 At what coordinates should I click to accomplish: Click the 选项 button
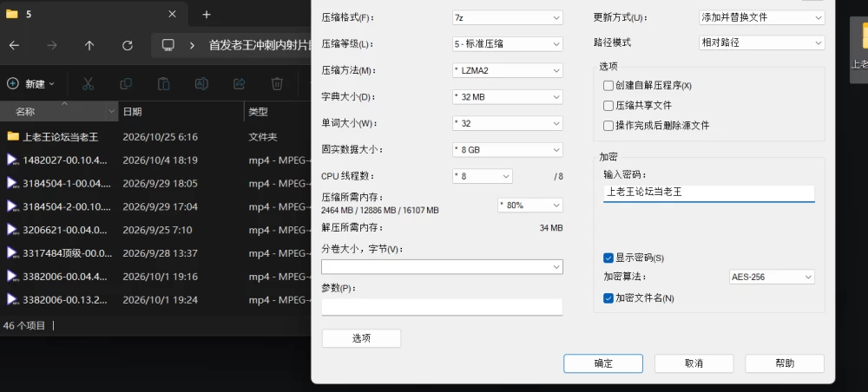click(x=361, y=338)
